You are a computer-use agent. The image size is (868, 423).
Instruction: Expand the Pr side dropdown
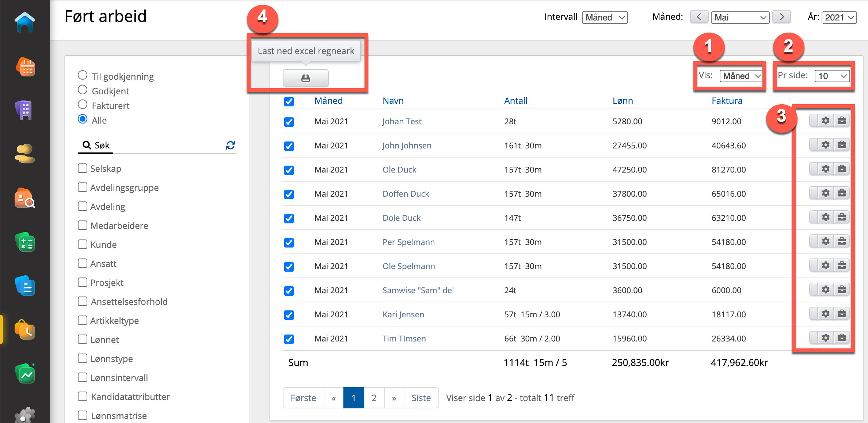832,76
